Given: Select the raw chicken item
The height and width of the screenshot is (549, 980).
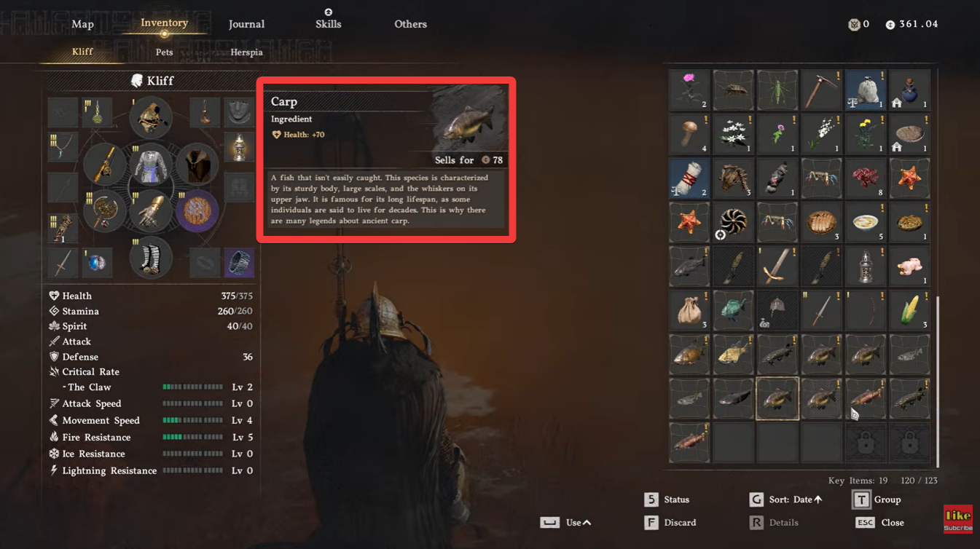Looking at the screenshot, I should point(909,266).
